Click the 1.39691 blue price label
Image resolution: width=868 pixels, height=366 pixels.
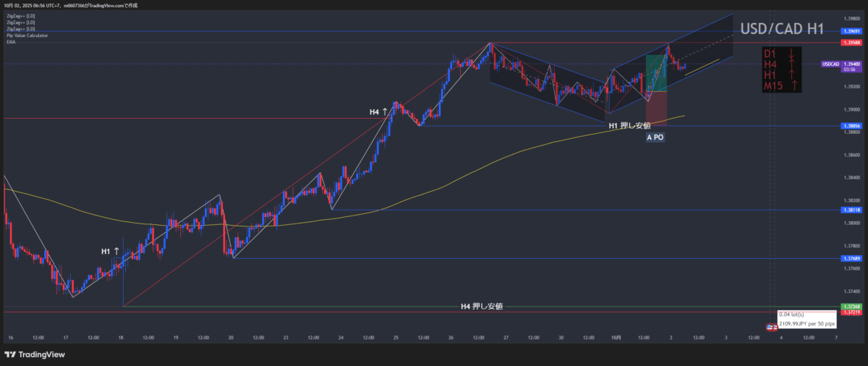point(851,31)
